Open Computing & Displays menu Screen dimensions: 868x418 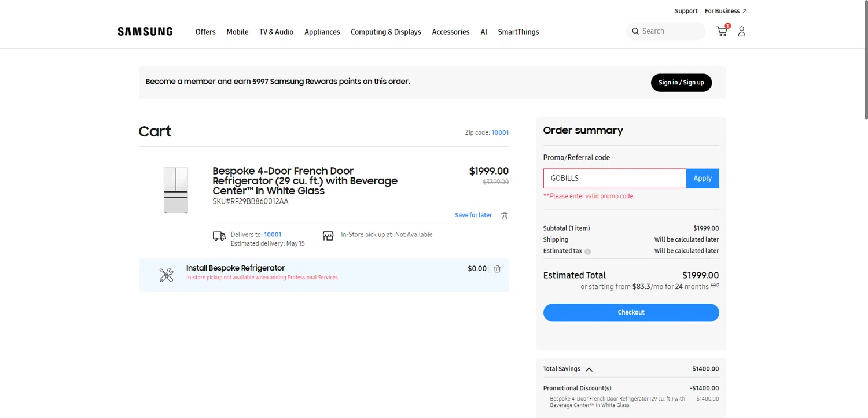[x=386, y=32]
